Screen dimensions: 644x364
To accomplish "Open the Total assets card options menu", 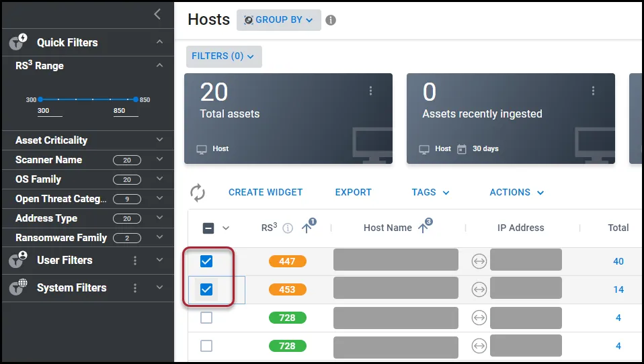I will pos(370,91).
